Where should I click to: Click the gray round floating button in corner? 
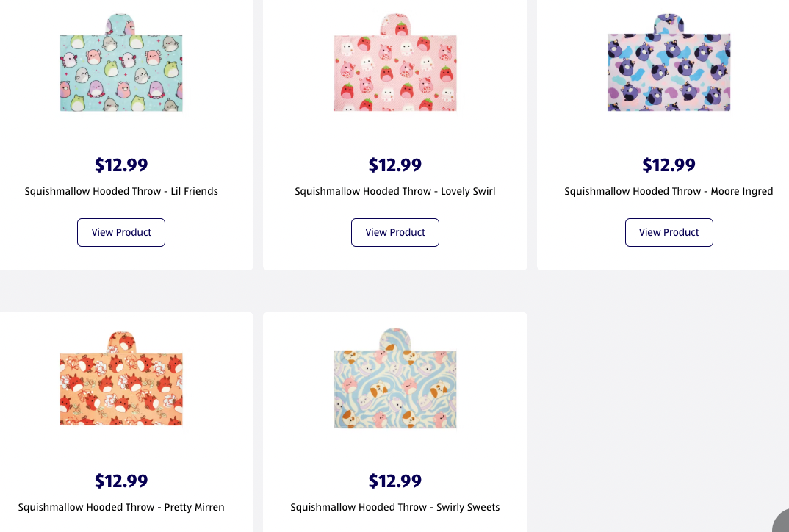click(x=781, y=523)
